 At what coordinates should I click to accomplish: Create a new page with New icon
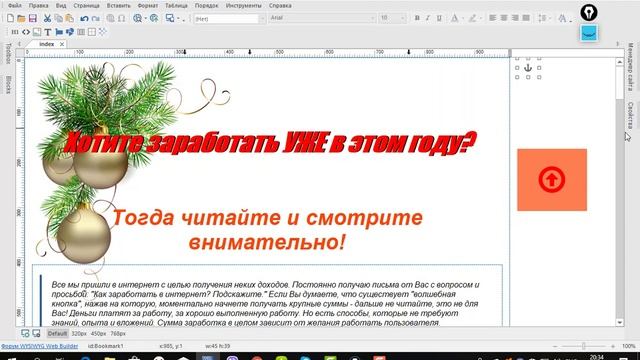coord(11,18)
